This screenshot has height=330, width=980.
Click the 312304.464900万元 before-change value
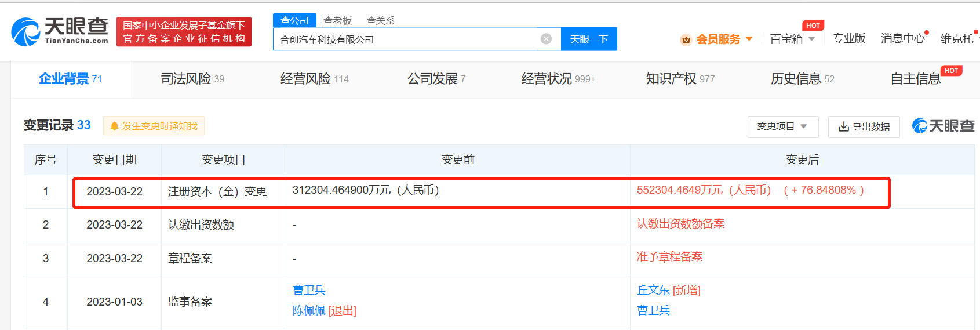(366, 190)
